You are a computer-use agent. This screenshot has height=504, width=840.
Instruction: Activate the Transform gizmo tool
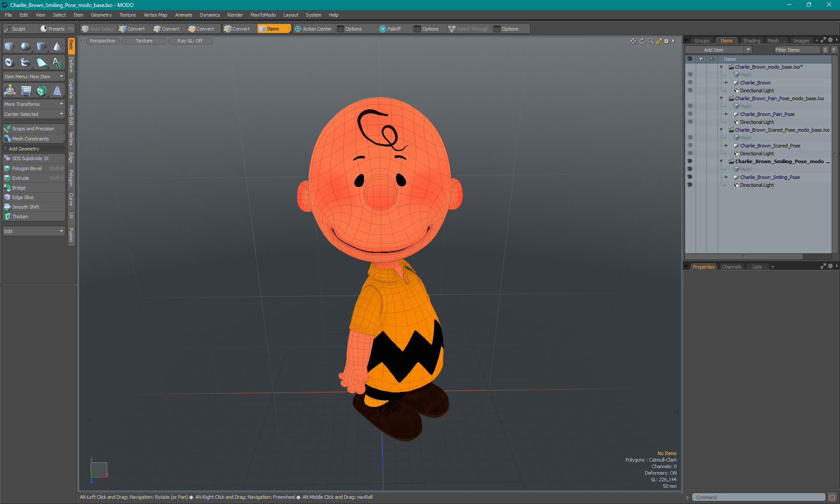click(x=10, y=91)
